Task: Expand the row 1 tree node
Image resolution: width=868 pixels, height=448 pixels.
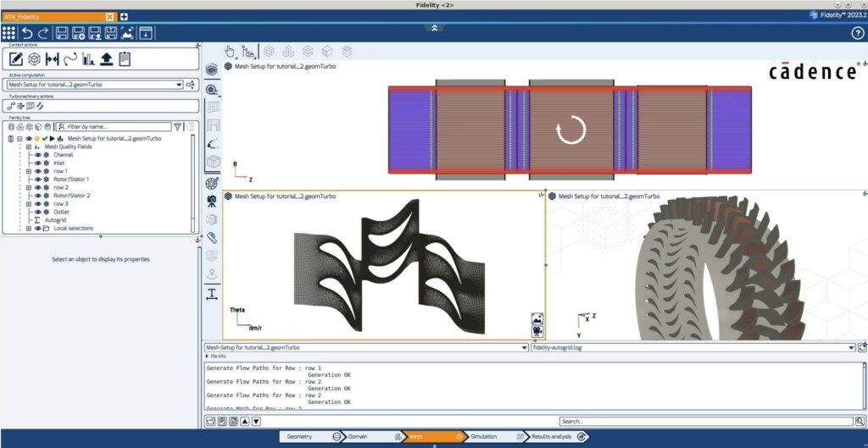Action: (29, 171)
